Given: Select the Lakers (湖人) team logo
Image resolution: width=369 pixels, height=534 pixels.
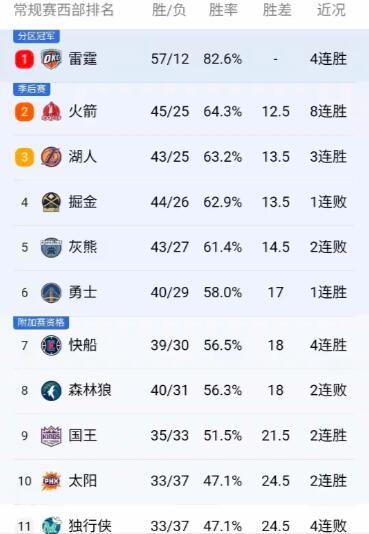Looking at the screenshot, I should (51, 157).
